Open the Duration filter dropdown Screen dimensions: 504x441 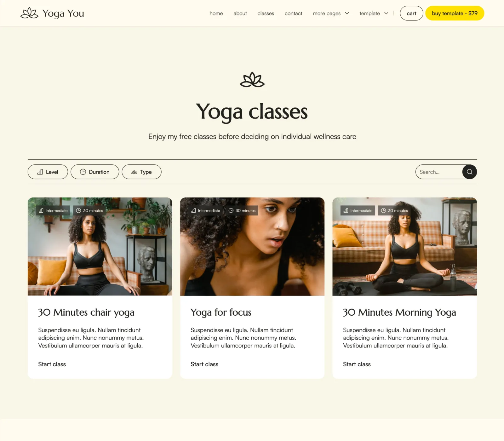coord(95,172)
